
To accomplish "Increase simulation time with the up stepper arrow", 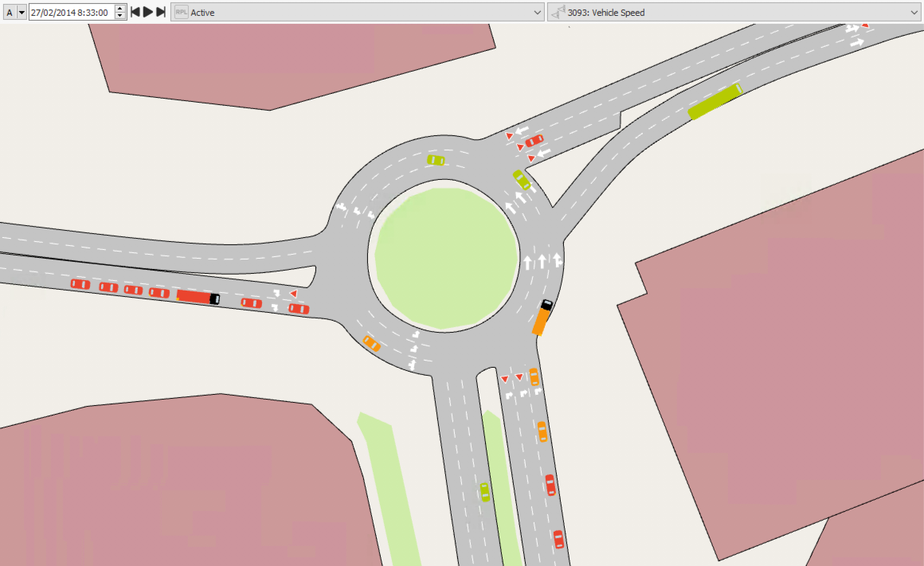I will coord(120,9).
